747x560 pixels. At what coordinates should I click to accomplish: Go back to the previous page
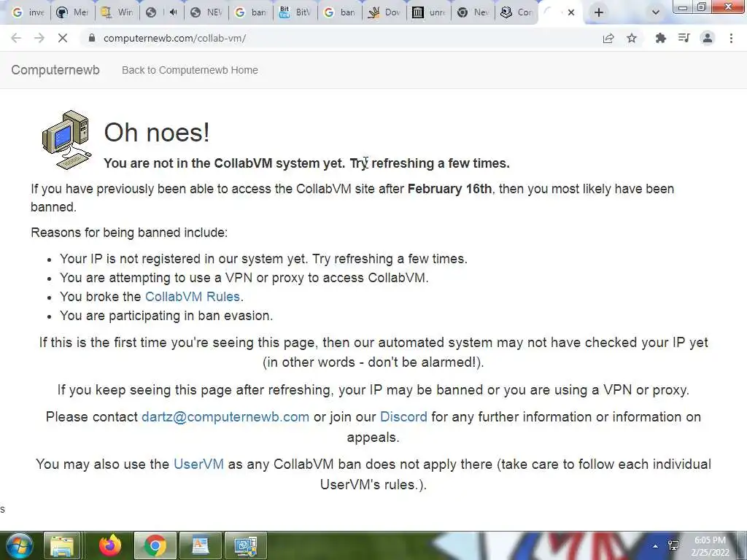[16, 38]
